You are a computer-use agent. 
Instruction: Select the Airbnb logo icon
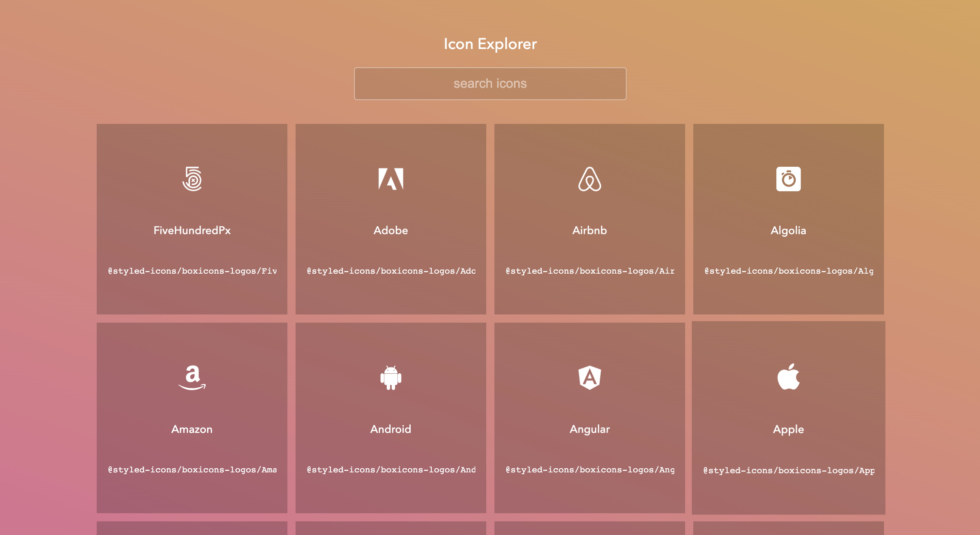click(x=589, y=179)
